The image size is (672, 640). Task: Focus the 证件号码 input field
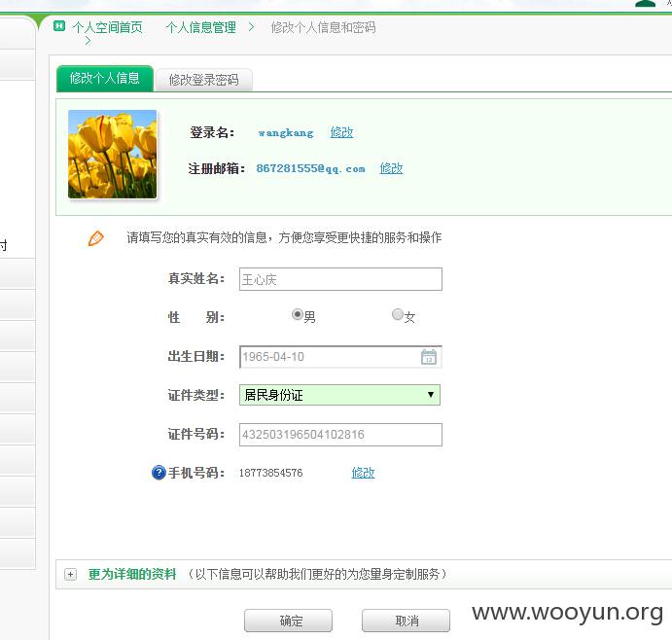340,435
